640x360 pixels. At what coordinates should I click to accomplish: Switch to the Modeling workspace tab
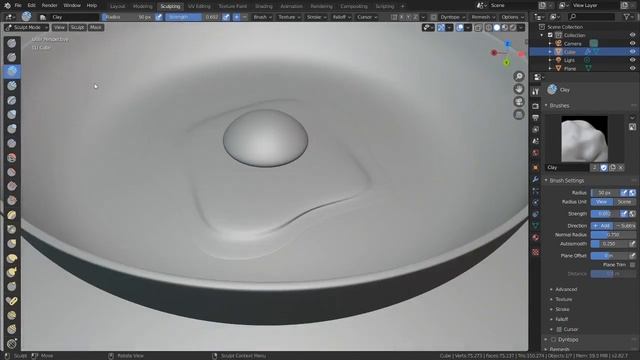pos(142,6)
